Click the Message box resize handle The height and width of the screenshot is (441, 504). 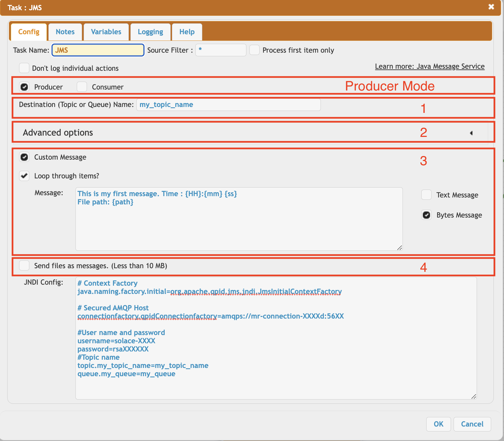tap(400, 248)
